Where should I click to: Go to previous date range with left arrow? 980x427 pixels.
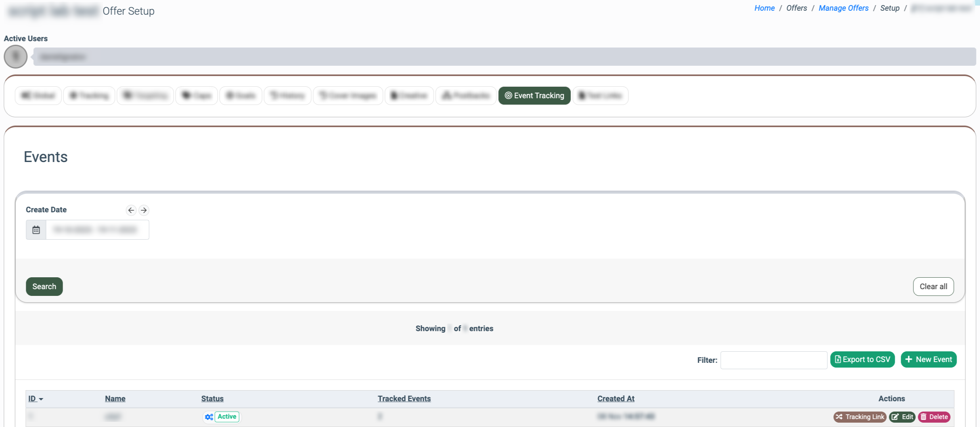131,210
